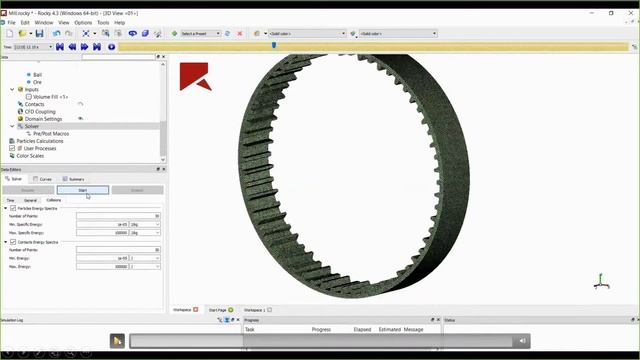Undock the Progress panel
Screen dimensions: 640x360
tap(433, 320)
